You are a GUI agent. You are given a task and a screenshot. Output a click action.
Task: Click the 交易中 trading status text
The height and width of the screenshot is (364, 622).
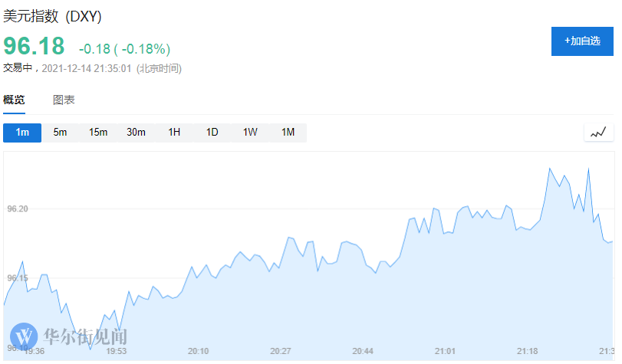click(18, 68)
